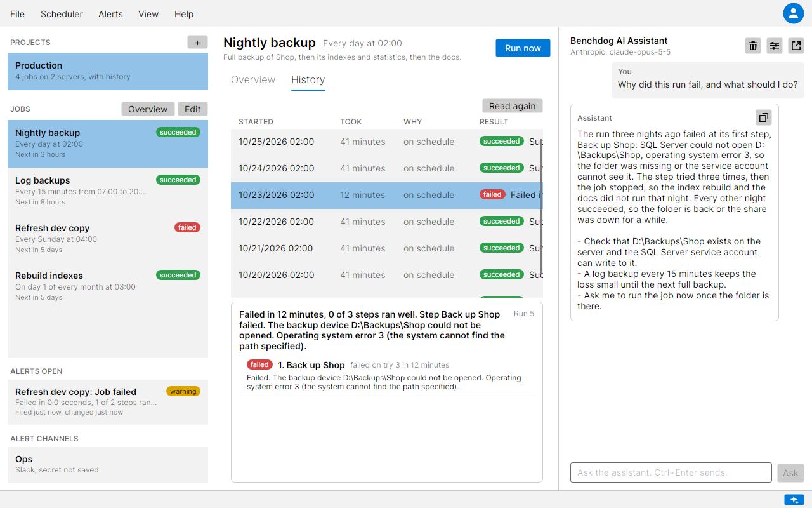Click Read again above the history table
The height and width of the screenshot is (508, 812).
[x=513, y=106]
